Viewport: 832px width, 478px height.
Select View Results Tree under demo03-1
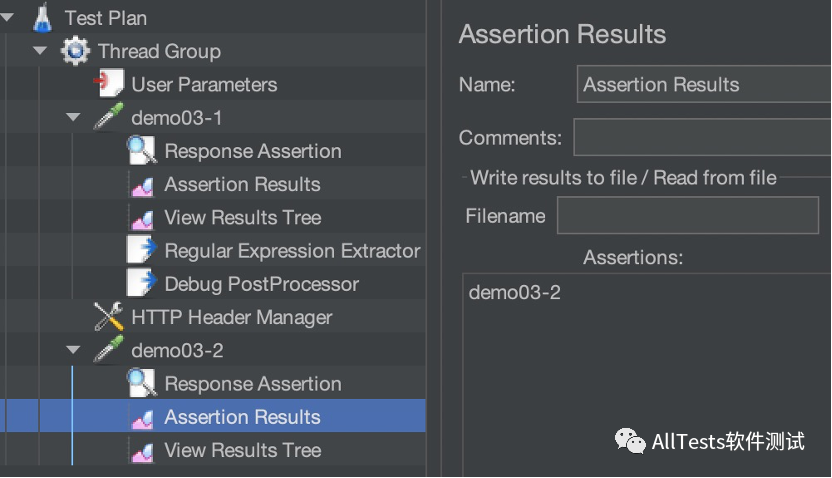(242, 217)
